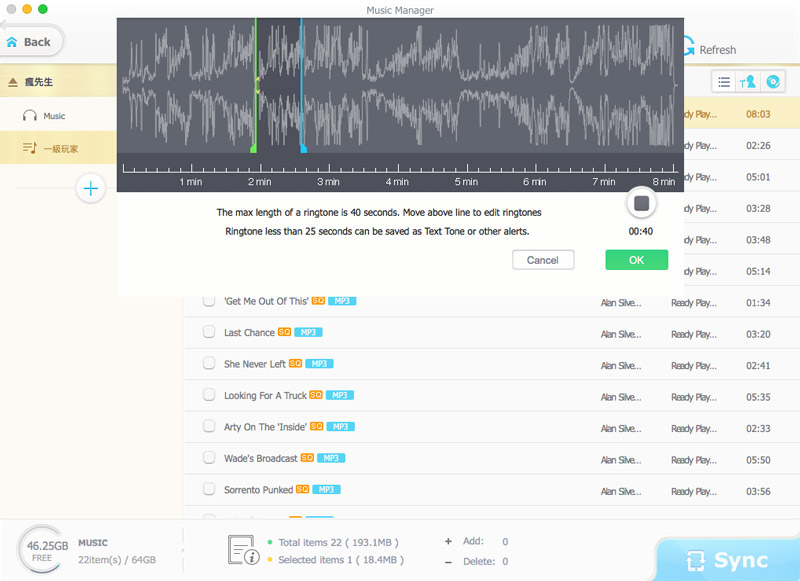
Task: Click the blue end marker line
Action: point(302,90)
